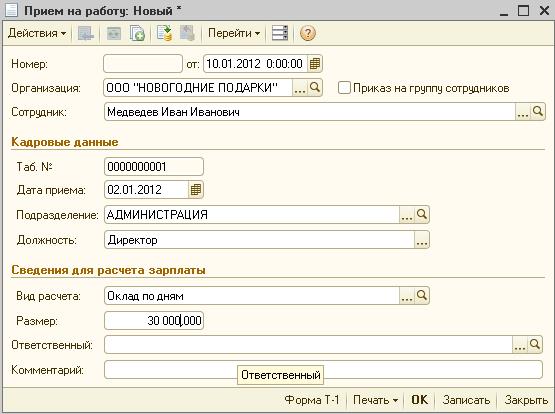Click the Организация field НОВОГОДНИЕ ПОДАРКИ

pos(198,88)
